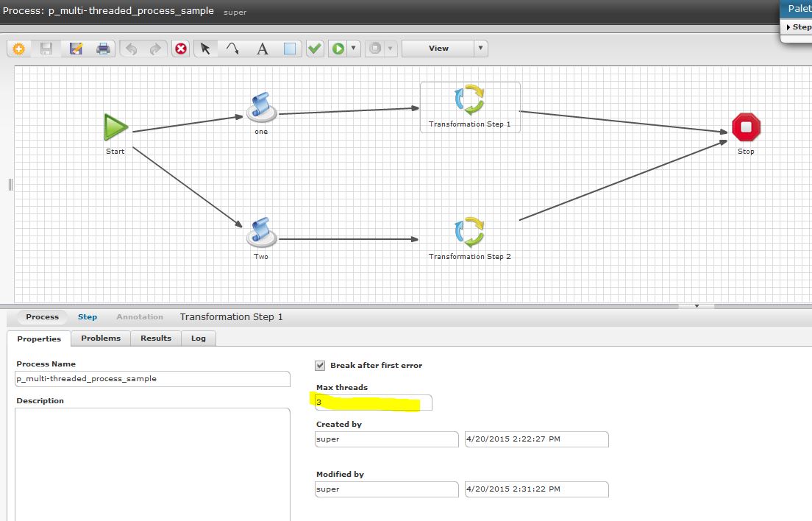Click the Print icon in toolbar
Viewport: 812px width, 521px height.
click(103, 49)
